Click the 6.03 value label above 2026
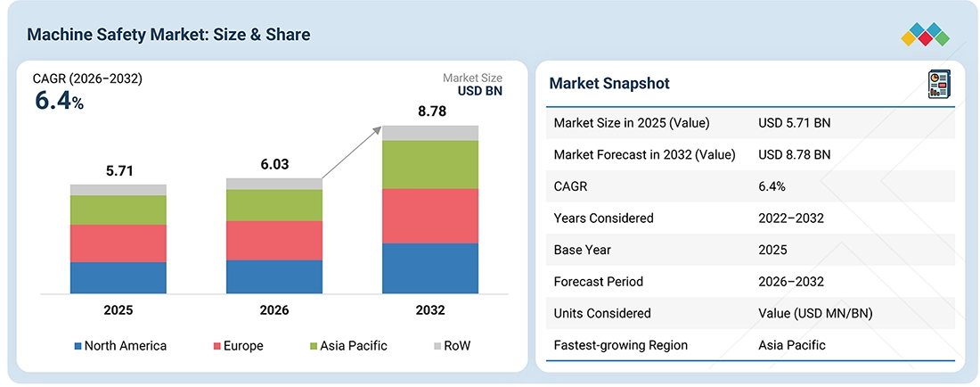 (x=274, y=164)
